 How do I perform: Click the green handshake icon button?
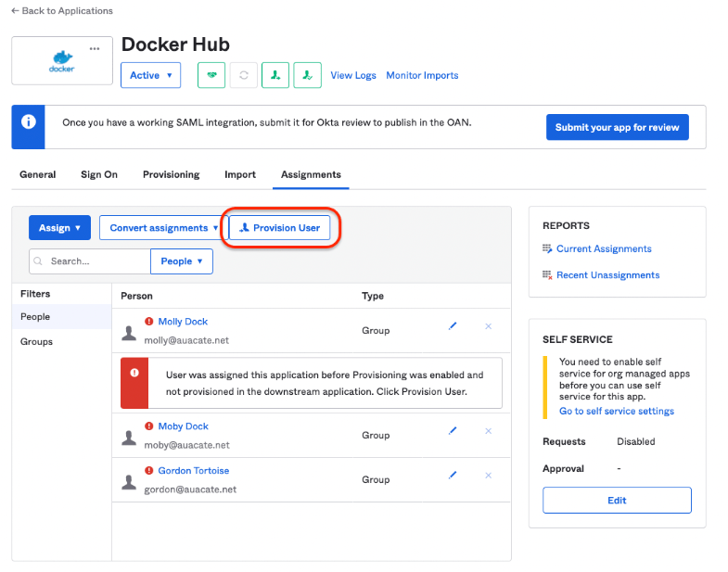(211, 75)
